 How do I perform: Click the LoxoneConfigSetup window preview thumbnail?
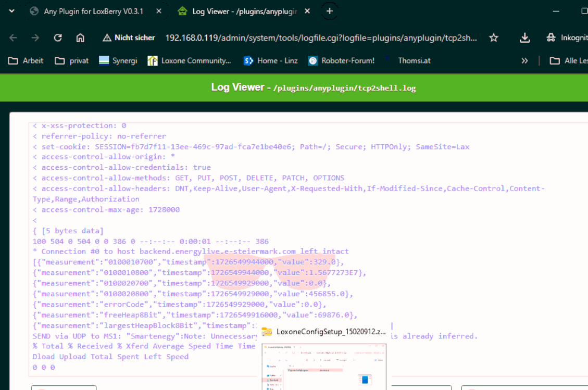(324, 367)
